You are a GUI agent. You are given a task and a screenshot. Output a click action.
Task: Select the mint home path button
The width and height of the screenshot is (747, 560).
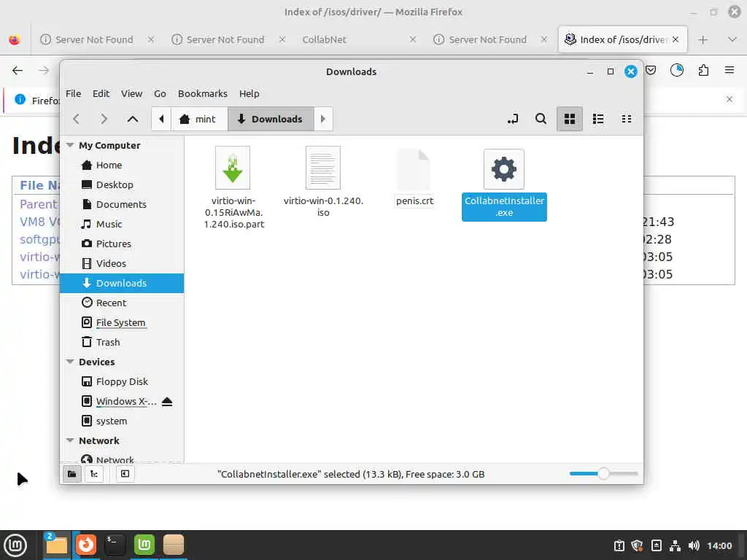pos(198,119)
